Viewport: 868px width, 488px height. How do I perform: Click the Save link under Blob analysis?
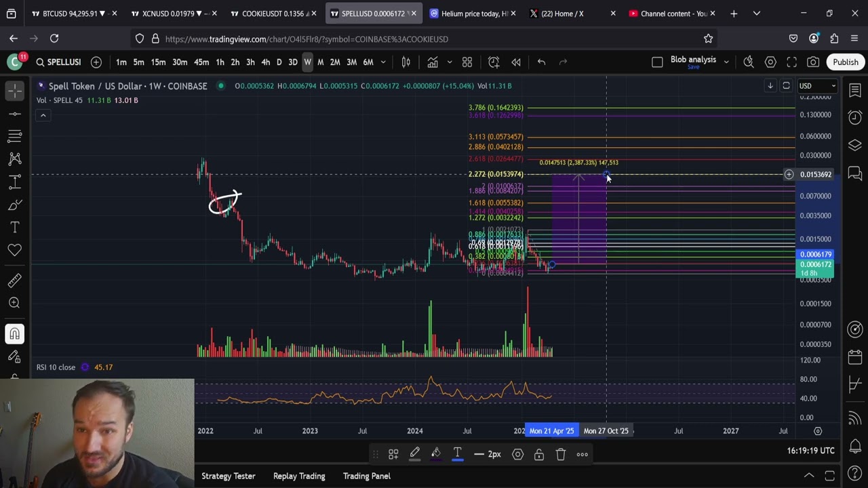click(x=693, y=67)
